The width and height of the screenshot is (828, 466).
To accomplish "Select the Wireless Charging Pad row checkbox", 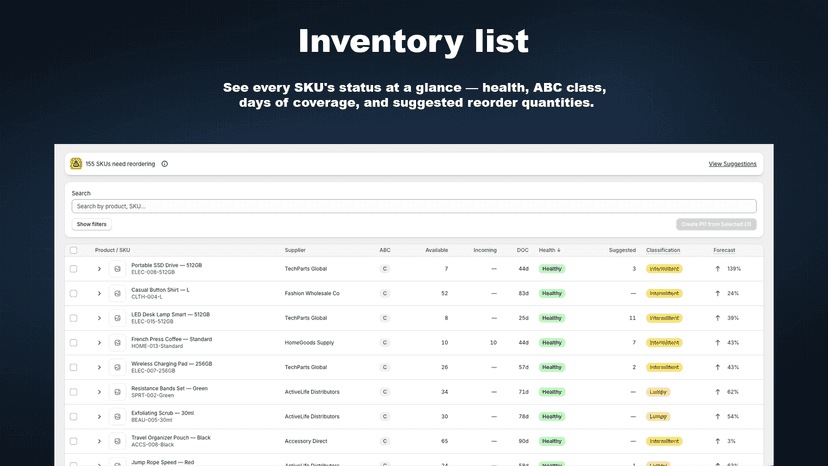I will [x=73, y=367].
